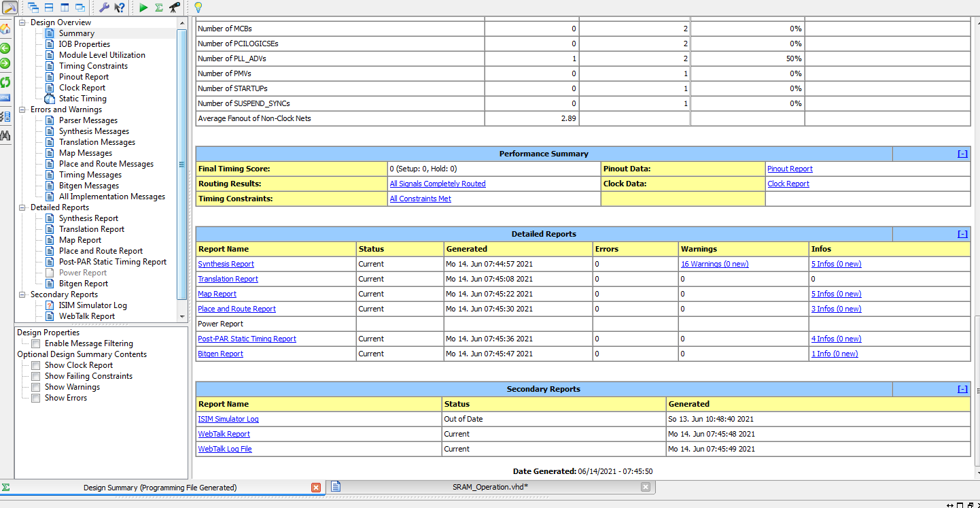Screen dimensions: 980x508
Task: Click the green Run arrow icon
Action: (x=143, y=7)
